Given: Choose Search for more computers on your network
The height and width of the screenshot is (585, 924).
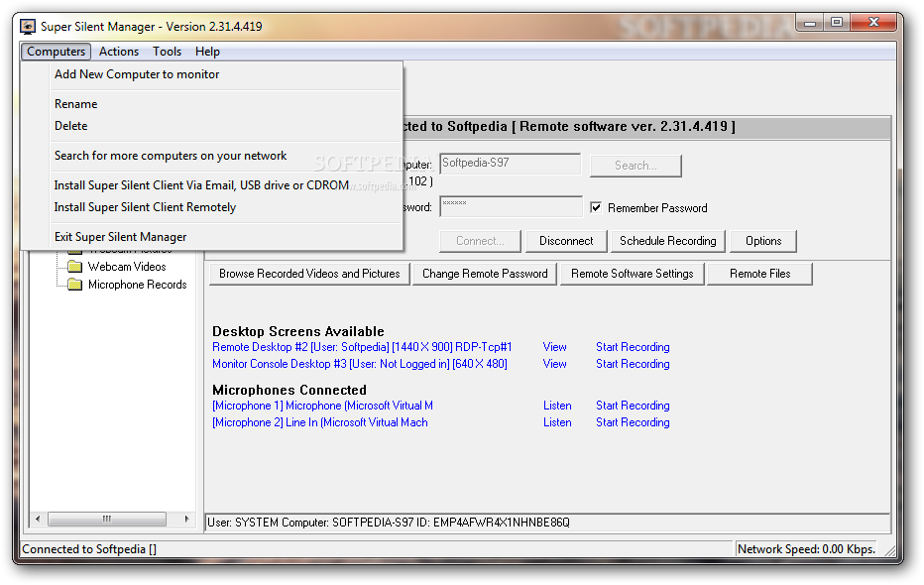Looking at the screenshot, I should point(171,156).
